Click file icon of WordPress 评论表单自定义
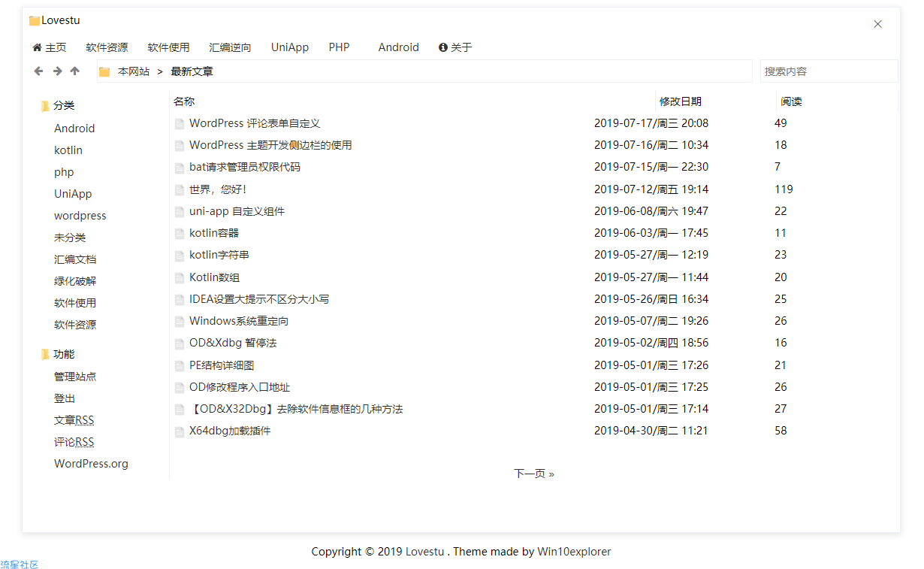The image size is (924, 569). (x=180, y=124)
